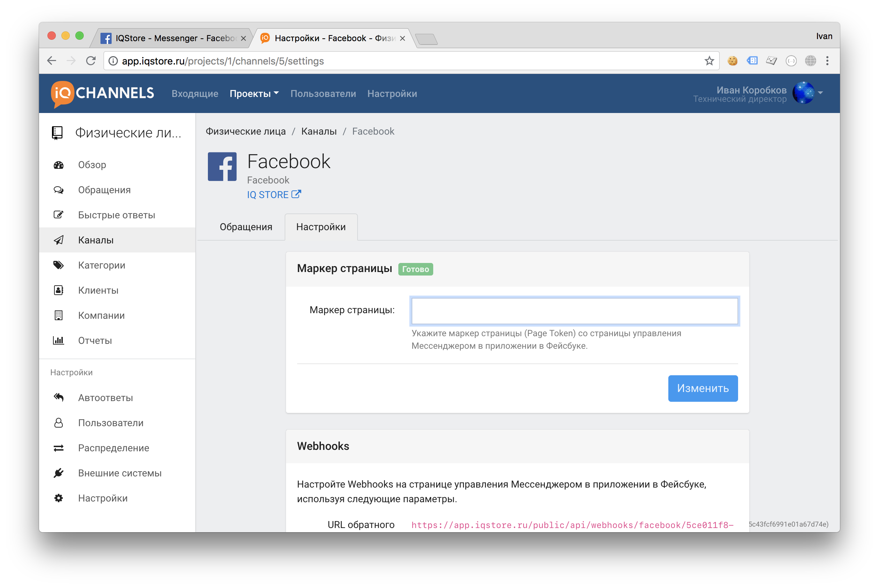Click the webhook callback URL text
The width and height of the screenshot is (879, 588).
coord(572,525)
